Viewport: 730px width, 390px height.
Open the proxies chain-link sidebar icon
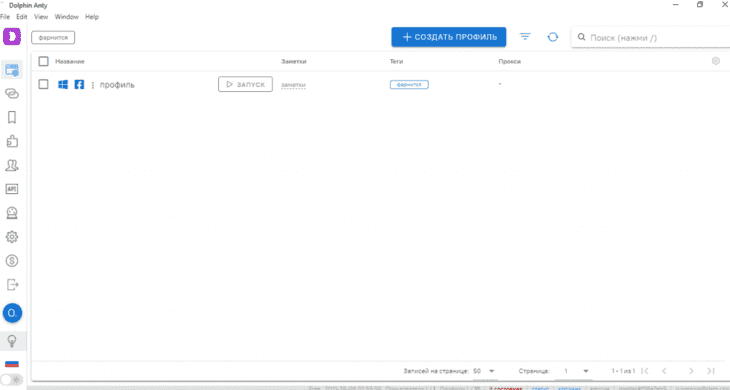pos(12,94)
